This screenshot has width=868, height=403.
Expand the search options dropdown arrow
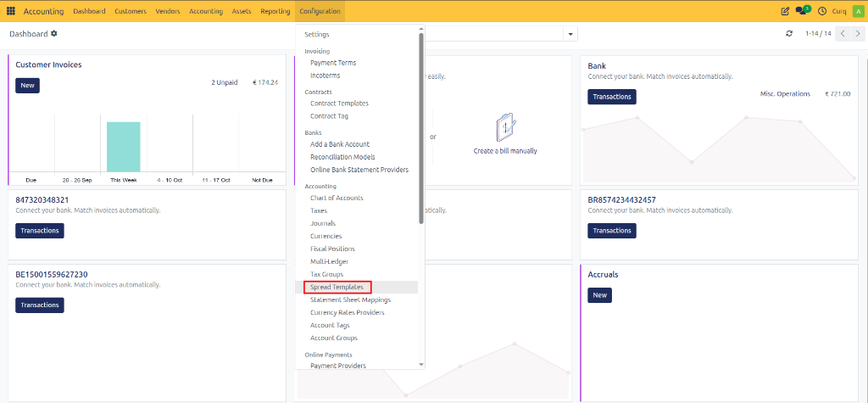pyautogui.click(x=570, y=35)
